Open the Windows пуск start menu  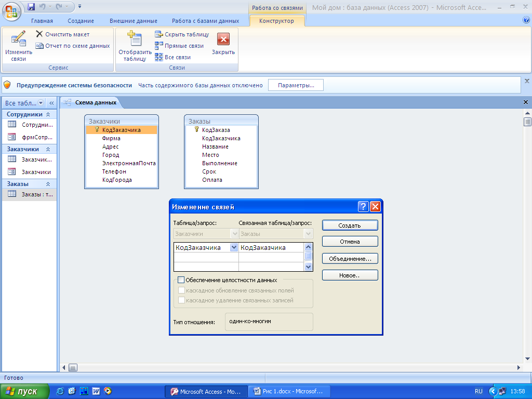(24, 392)
